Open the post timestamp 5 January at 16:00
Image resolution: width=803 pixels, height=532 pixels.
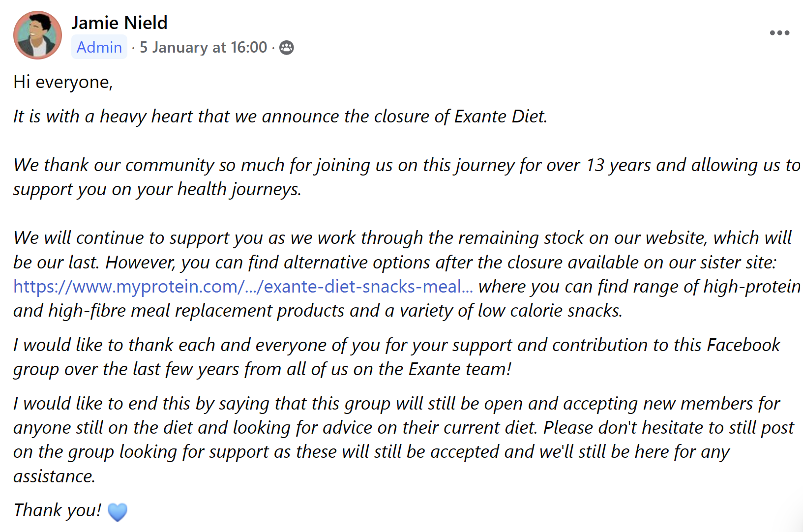(203, 47)
